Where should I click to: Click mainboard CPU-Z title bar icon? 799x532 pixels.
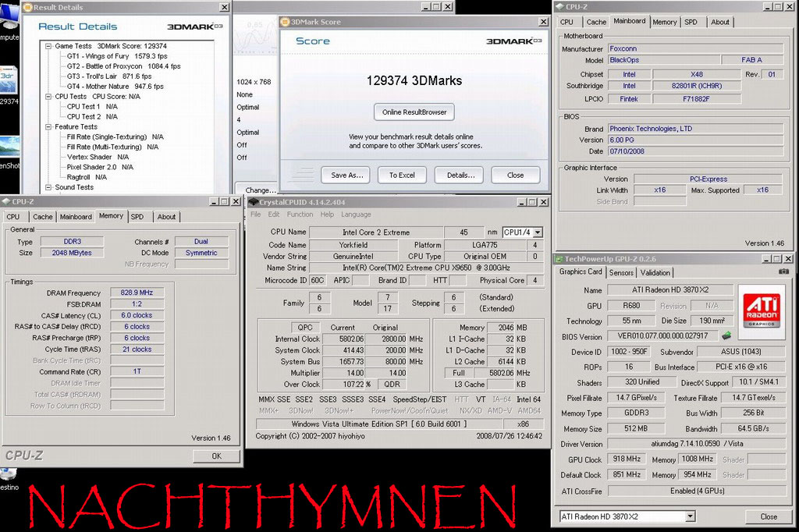559,6
